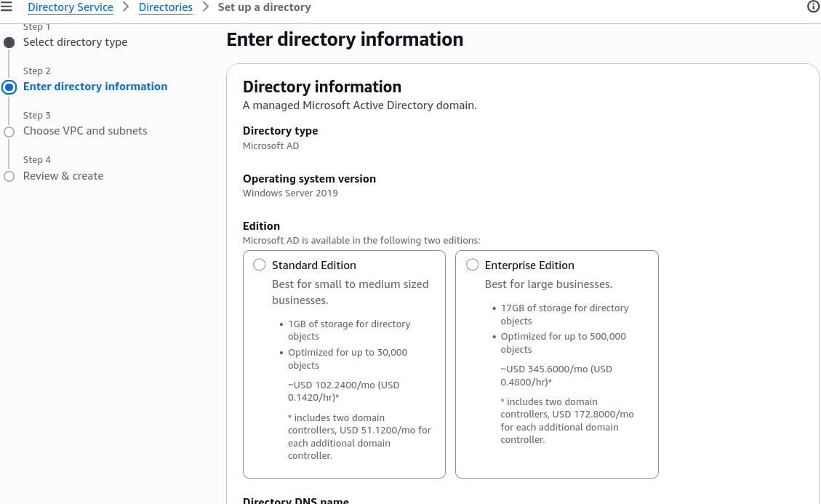Click '17GB of storage for directory objects'
821x504 pixels.
click(564, 314)
